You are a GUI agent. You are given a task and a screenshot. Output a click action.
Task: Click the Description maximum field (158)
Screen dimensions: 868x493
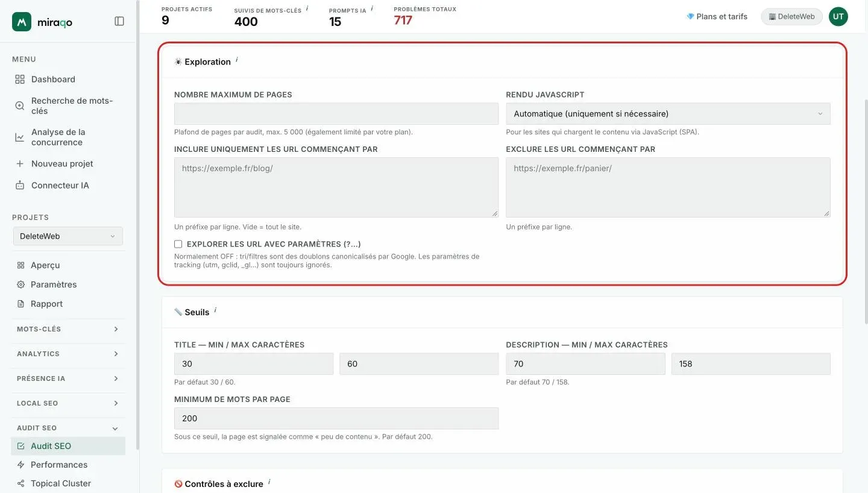coord(751,364)
